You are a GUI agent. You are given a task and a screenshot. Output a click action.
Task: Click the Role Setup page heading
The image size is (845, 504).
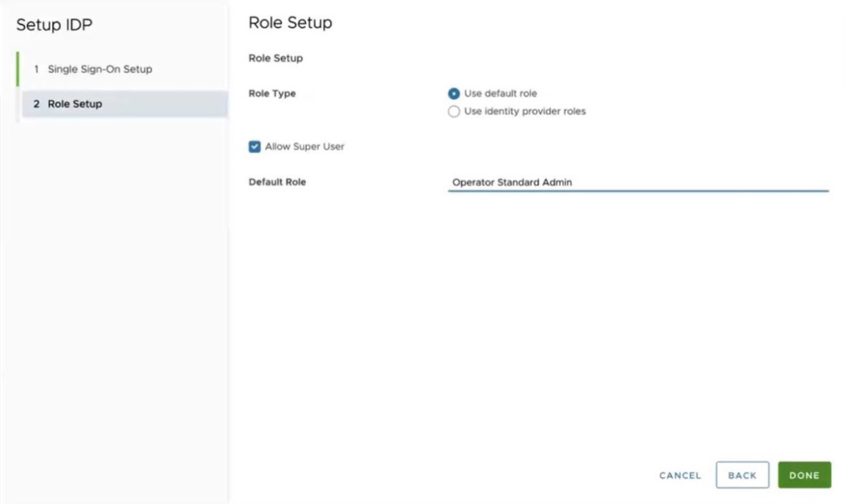[290, 23]
